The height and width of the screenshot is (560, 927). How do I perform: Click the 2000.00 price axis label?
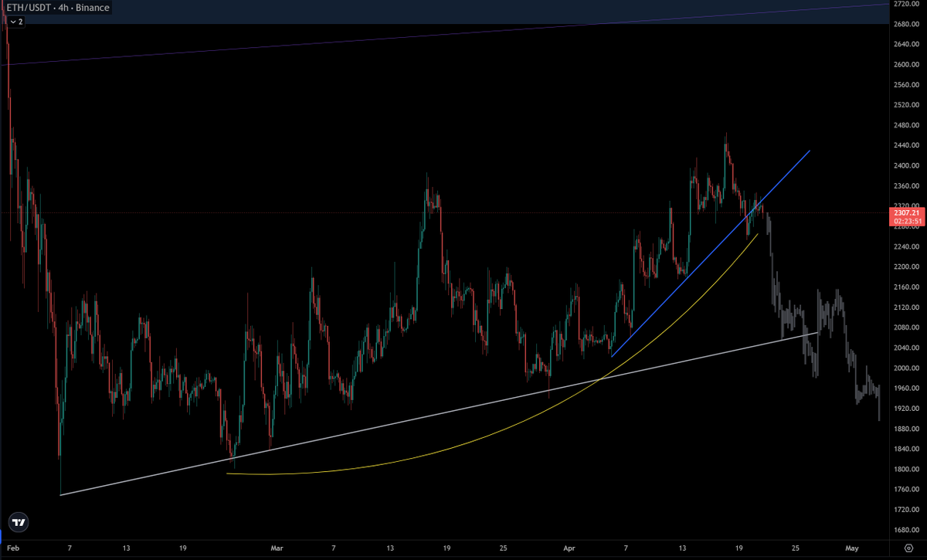908,368
